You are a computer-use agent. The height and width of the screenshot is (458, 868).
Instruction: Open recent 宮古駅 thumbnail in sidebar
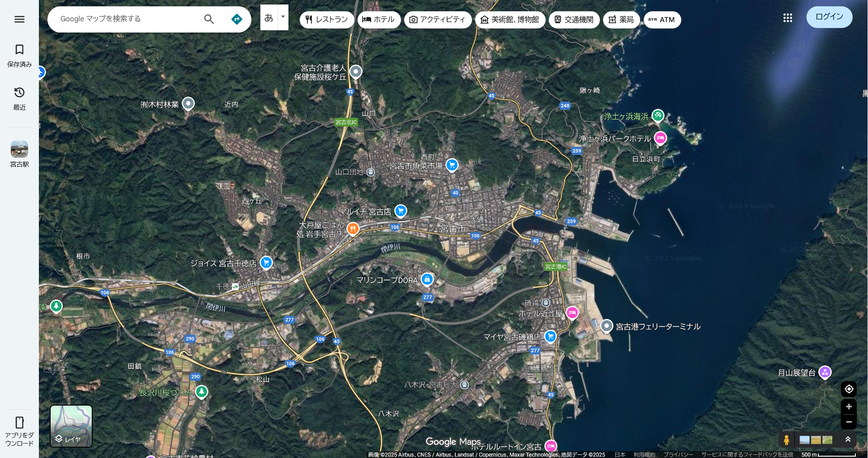coord(19,154)
